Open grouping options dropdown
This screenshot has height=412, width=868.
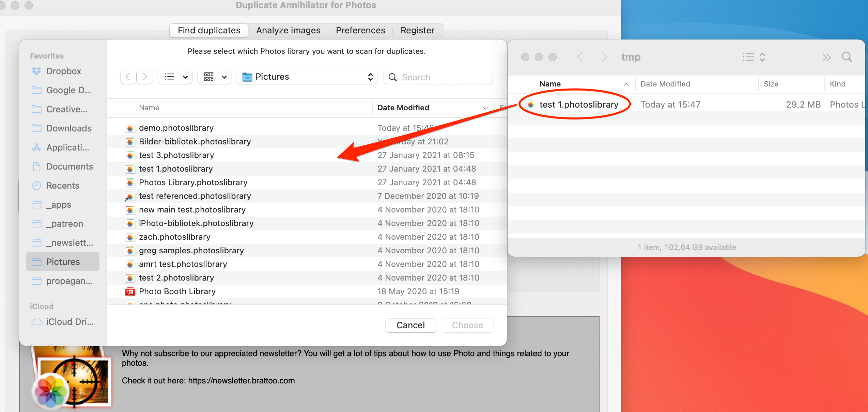pyautogui.click(x=214, y=77)
